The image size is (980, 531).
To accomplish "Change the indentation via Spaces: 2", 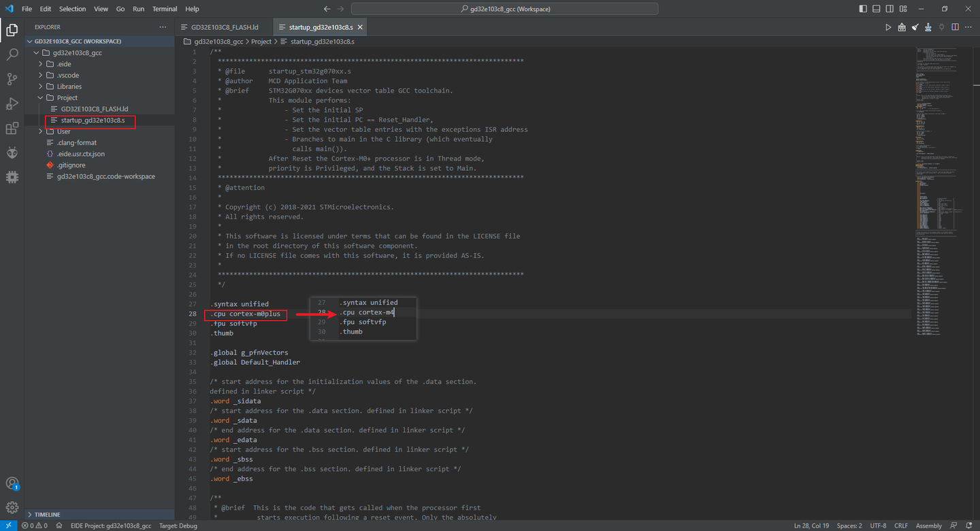I will (x=849, y=525).
